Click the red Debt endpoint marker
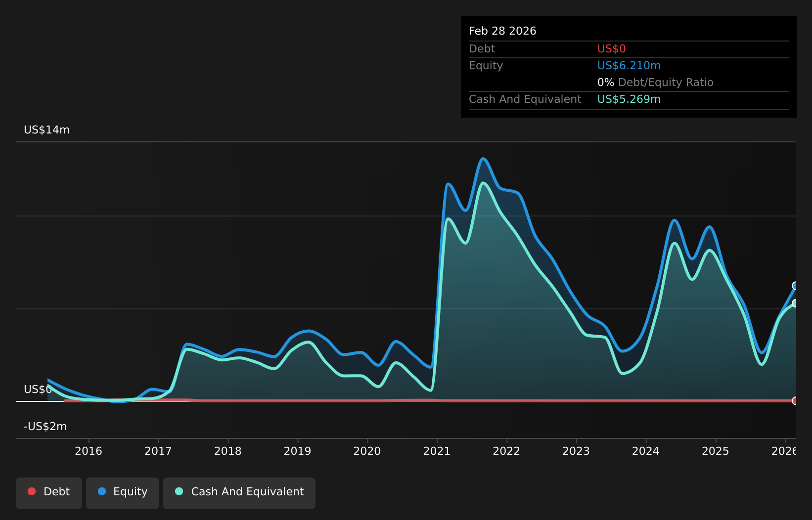This screenshot has height=520, width=812. [795, 401]
